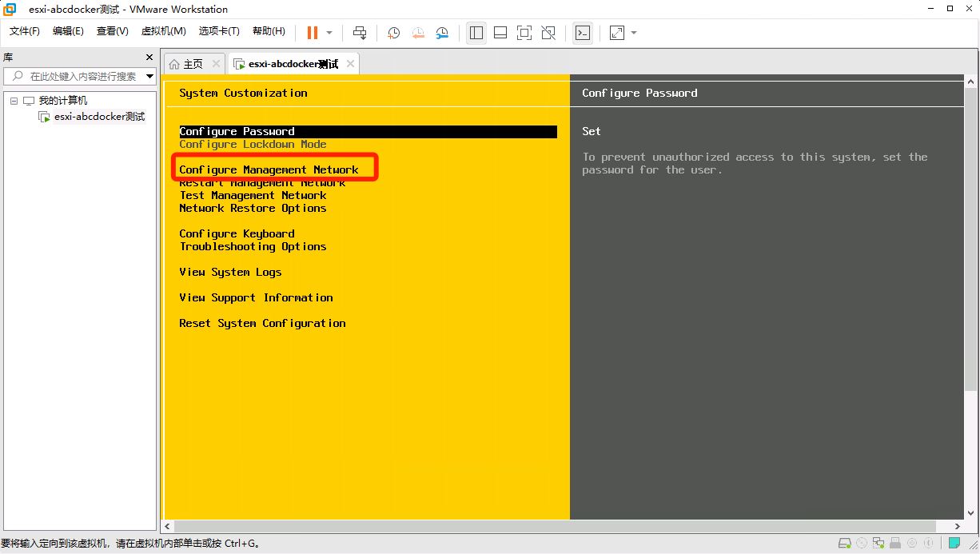Switch to the esxi-abcdocker测试 tab
The height and width of the screenshot is (554, 980).
coord(293,64)
